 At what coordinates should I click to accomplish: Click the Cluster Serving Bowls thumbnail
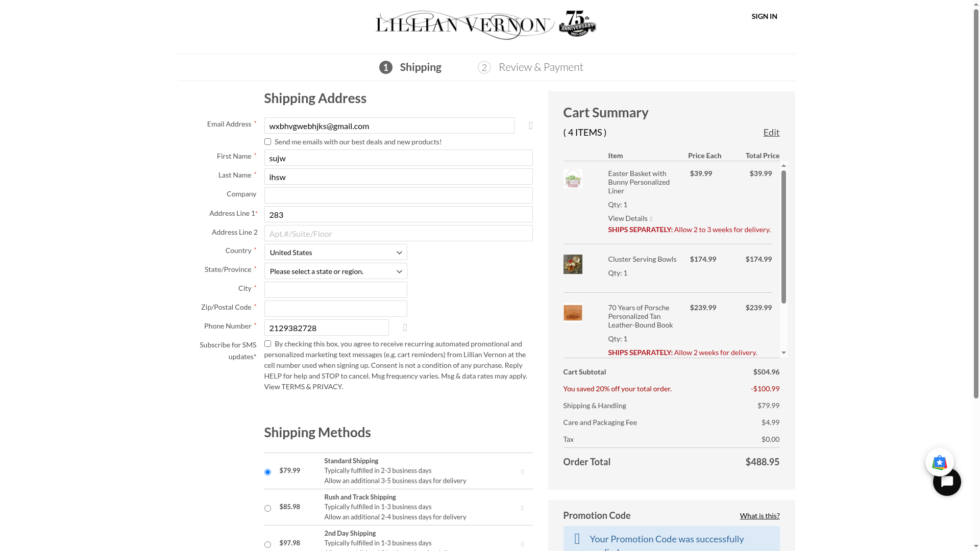(x=572, y=264)
